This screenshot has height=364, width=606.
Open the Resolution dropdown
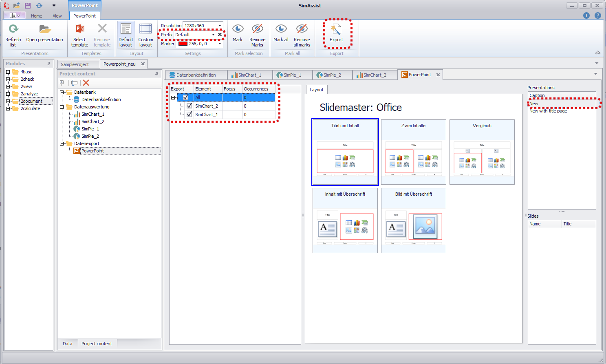pyautogui.click(x=221, y=26)
